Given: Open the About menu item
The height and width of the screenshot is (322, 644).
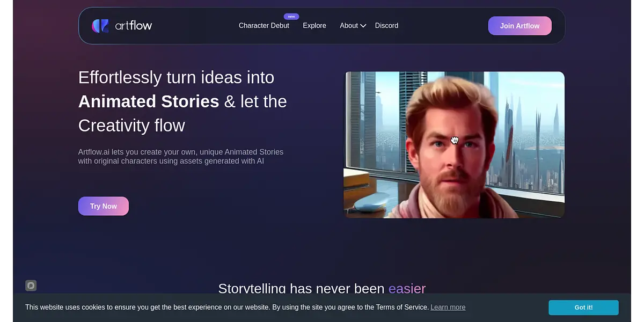Looking at the screenshot, I should point(348,26).
